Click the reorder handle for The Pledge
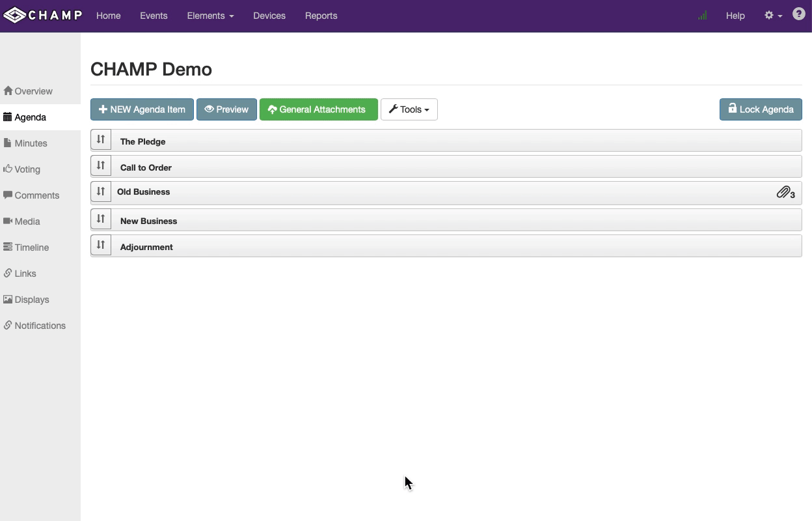This screenshot has height=521, width=812. pyautogui.click(x=101, y=140)
